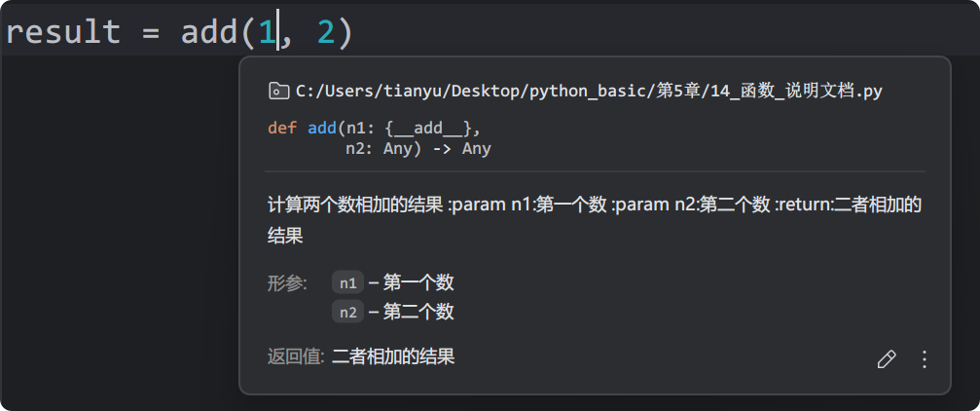Viewport: 980px width, 411px height.
Task: Click the pencil edit icon in documentation popup
Action: (x=887, y=359)
